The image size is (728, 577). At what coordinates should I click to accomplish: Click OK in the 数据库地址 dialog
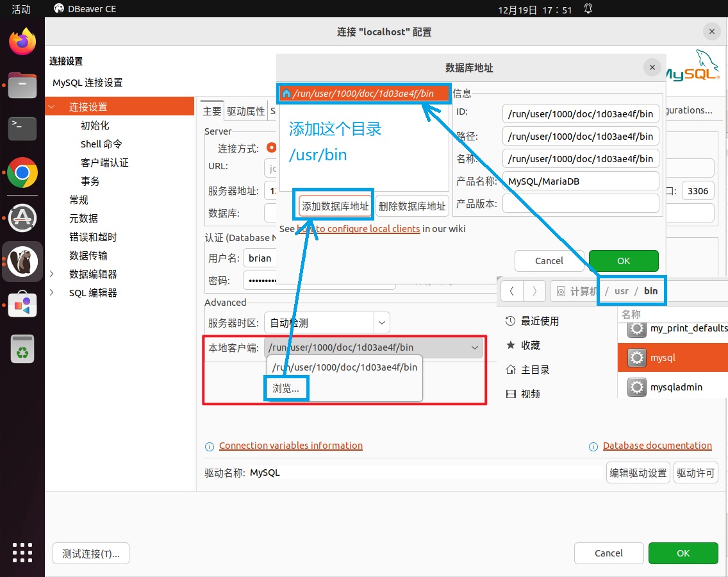tap(624, 261)
